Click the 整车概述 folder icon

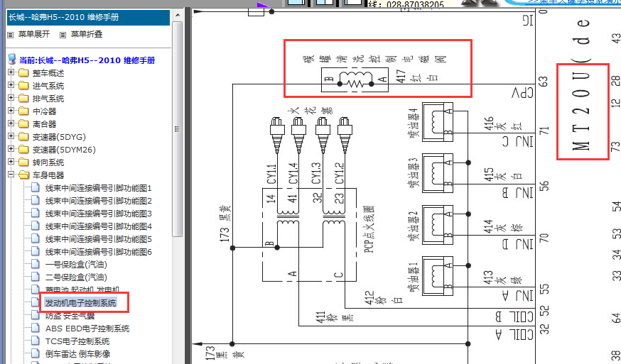(23, 73)
